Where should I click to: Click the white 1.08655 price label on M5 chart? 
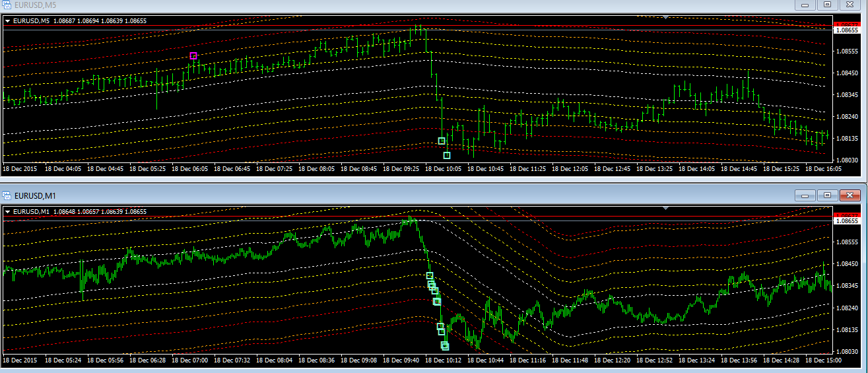pos(847,30)
